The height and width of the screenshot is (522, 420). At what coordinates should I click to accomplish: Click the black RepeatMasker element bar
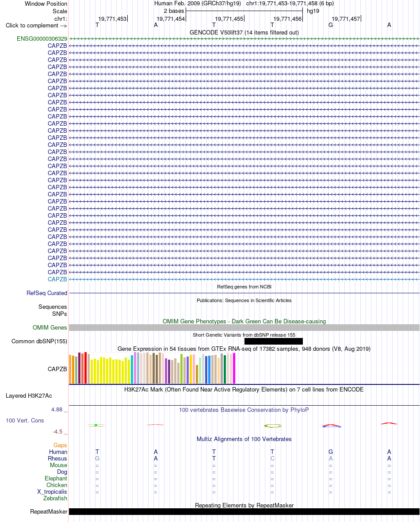click(x=244, y=512)
